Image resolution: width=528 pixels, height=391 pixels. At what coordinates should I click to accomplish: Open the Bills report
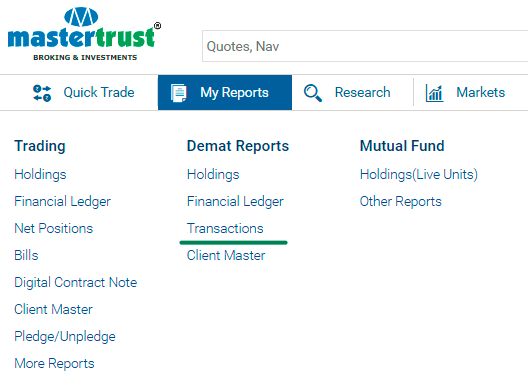point(26,255)
